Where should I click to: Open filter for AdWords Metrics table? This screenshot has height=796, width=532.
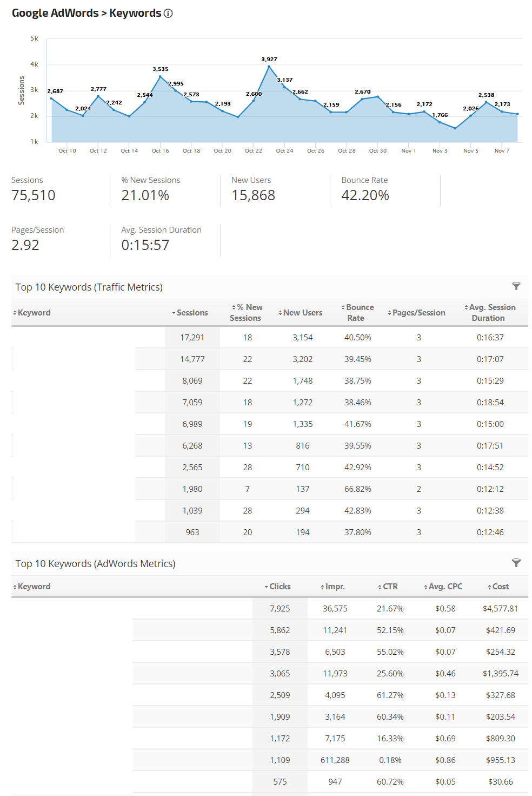pos(516,563)
